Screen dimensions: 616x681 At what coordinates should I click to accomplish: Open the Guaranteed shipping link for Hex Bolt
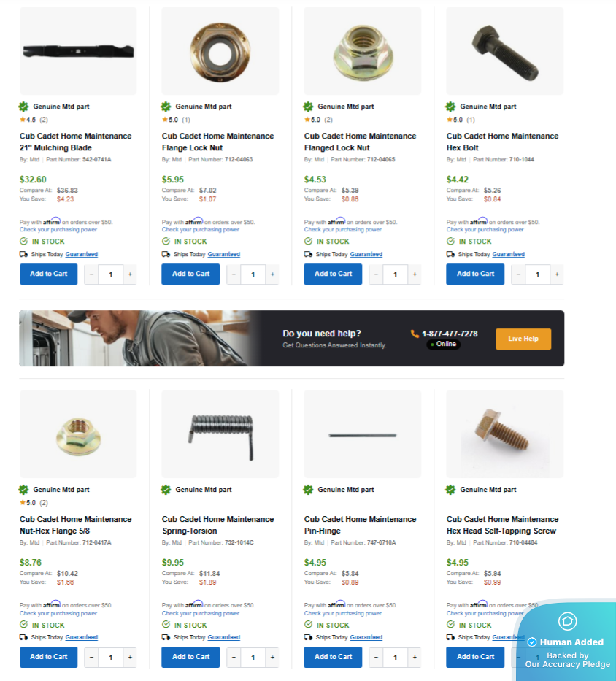point(508,254)
